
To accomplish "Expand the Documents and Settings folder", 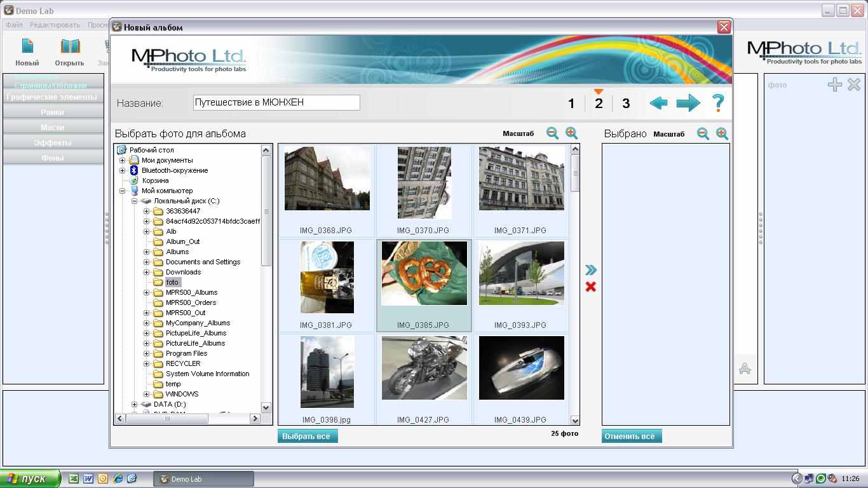I will coord(147,262).
